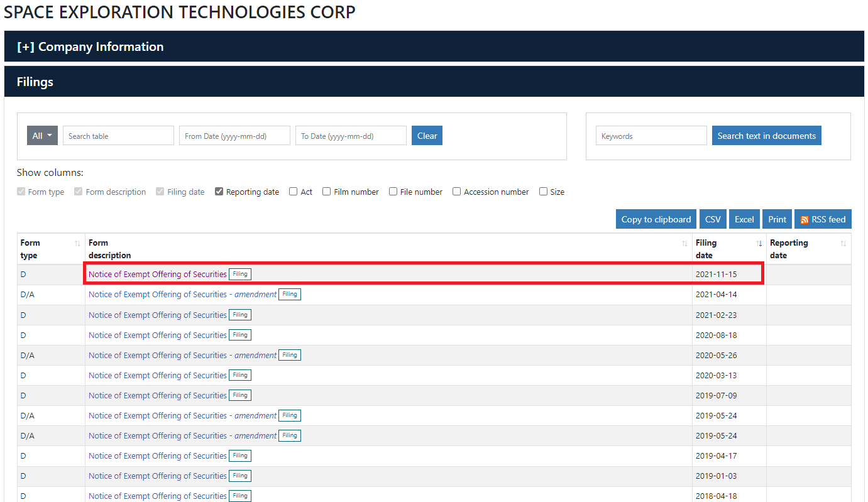Open Filing badge for 2021-11-15 row

(x=240, y=274)
